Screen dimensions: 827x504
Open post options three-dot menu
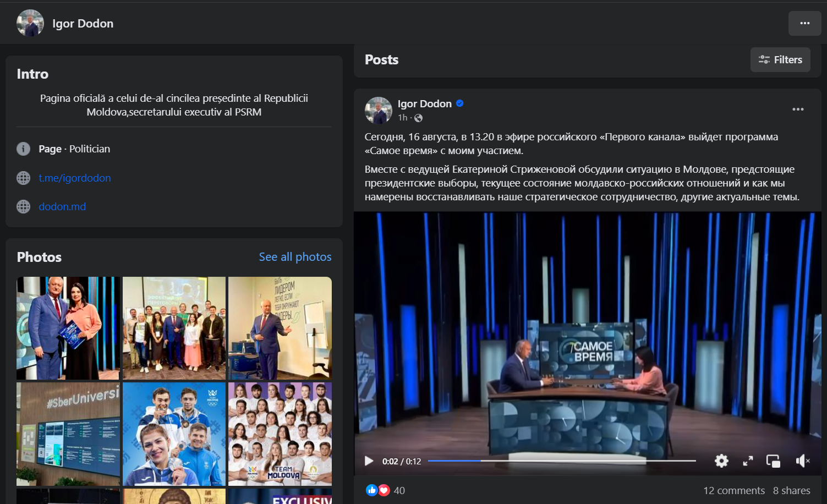click(x=798, y=109)
